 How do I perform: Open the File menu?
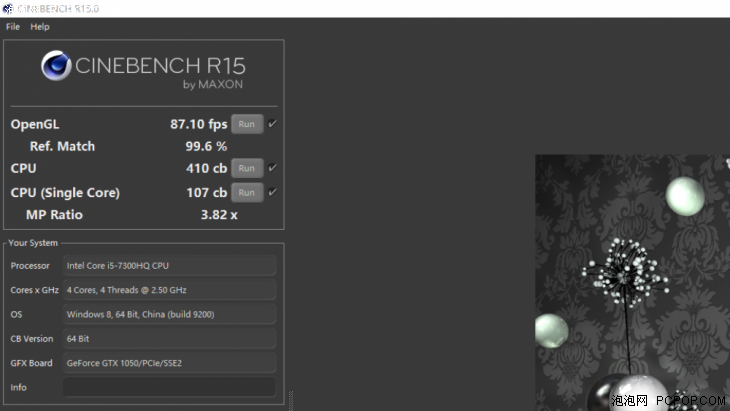[13, 27]
